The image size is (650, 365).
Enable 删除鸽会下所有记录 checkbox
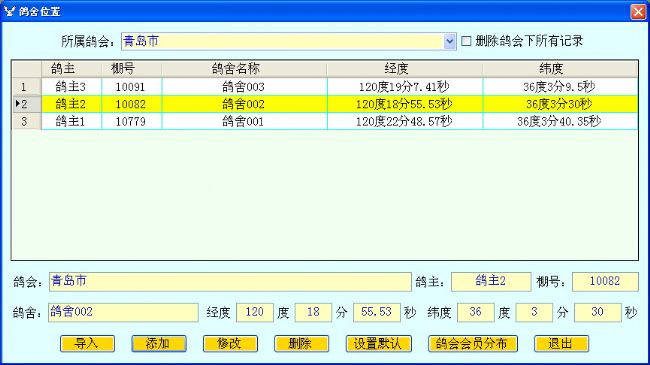click(x=466, y=41)
